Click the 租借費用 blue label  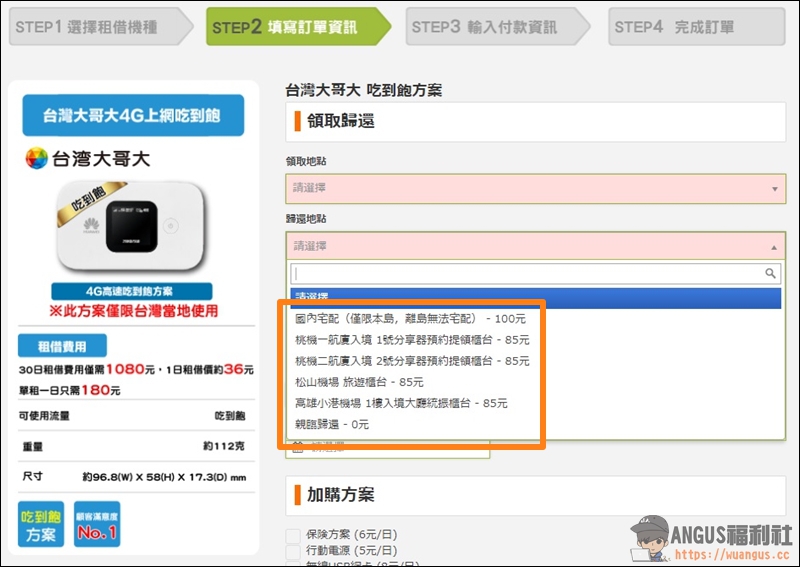(x=62, y=347)
